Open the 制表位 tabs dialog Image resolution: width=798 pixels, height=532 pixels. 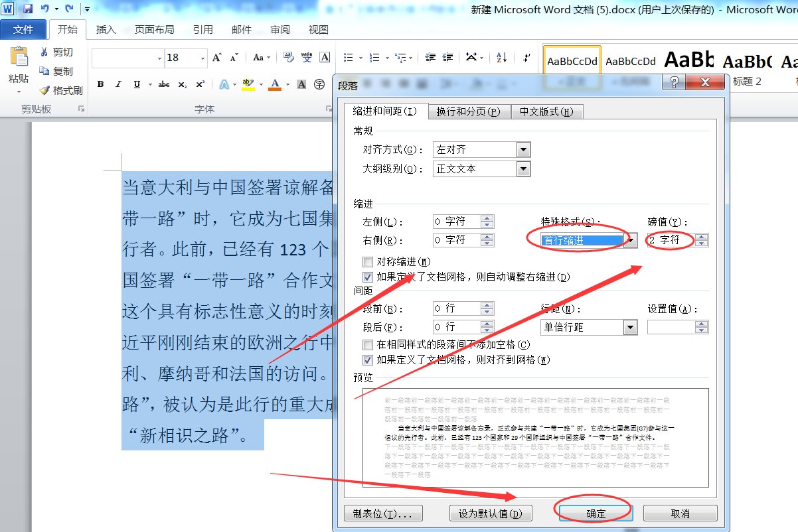[x=383, y=512]
